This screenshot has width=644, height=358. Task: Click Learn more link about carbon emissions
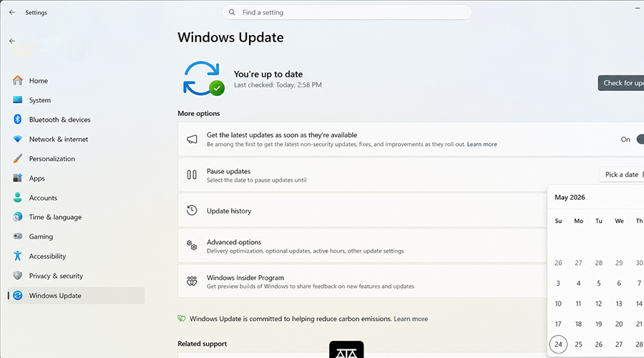click(411, 319)
